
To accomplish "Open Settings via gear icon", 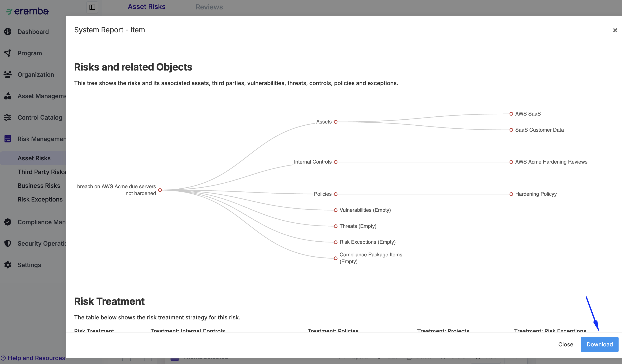I will pos(8,265).
